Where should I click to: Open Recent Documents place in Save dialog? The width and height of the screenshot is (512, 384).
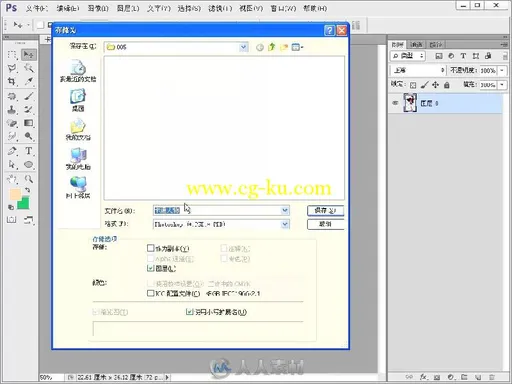(x=78, y=71)
